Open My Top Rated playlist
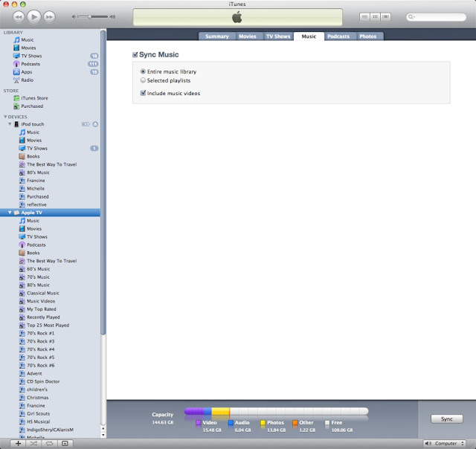Image resolution: width=476 pixels, height=449 pixels. [42, 309]
